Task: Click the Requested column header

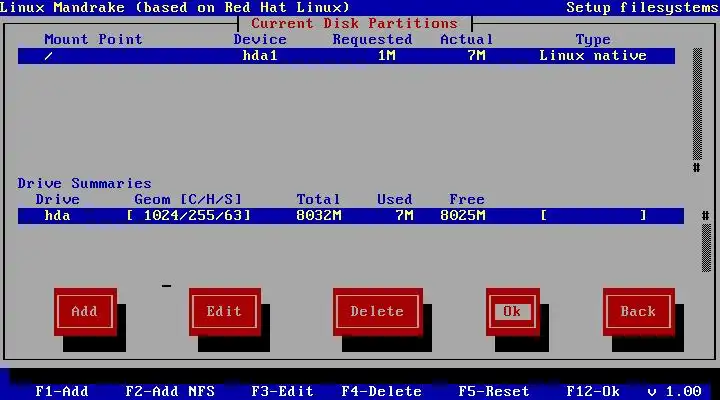Action: click(372, 39)
